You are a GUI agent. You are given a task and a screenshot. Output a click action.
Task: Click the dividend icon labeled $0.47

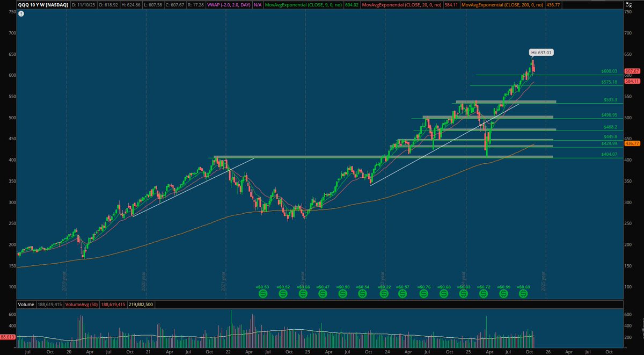[x=324, y=294]
